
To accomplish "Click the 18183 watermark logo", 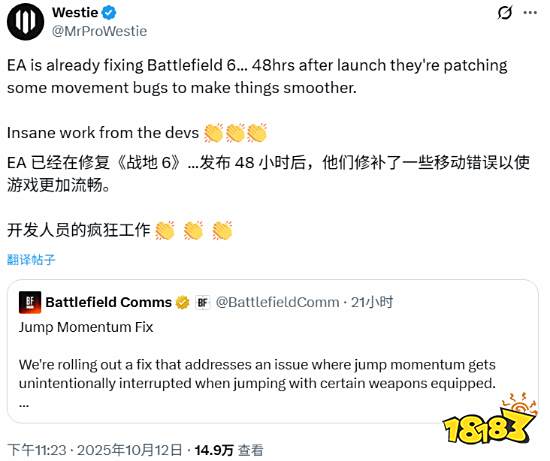I will (x=490, y=419).
